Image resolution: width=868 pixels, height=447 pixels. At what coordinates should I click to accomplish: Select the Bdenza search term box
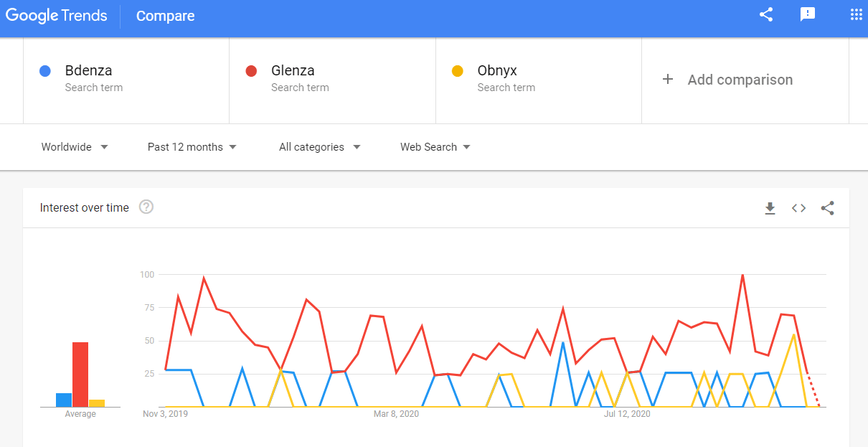(x=126, y=80)
